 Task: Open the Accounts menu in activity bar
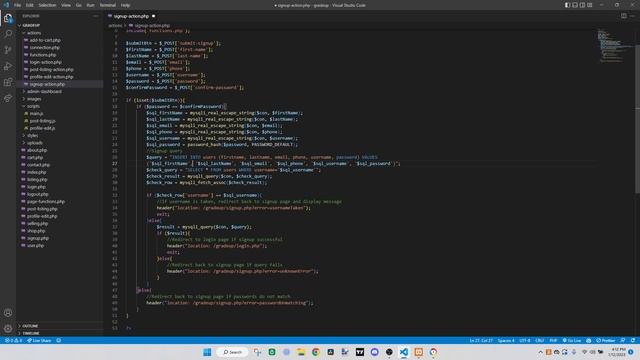[x=8, y=313]
